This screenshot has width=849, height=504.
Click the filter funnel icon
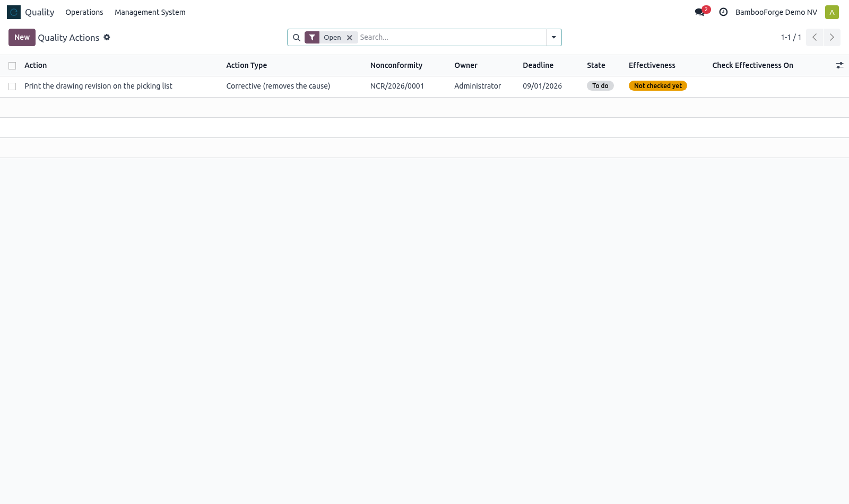[312, 38]
